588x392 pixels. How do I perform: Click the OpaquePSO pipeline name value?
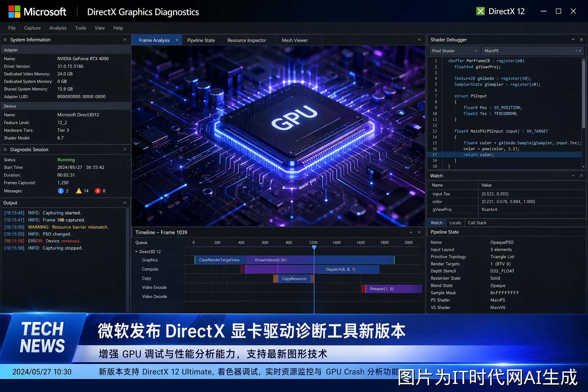pyautogui.click(x=502, y=242)
